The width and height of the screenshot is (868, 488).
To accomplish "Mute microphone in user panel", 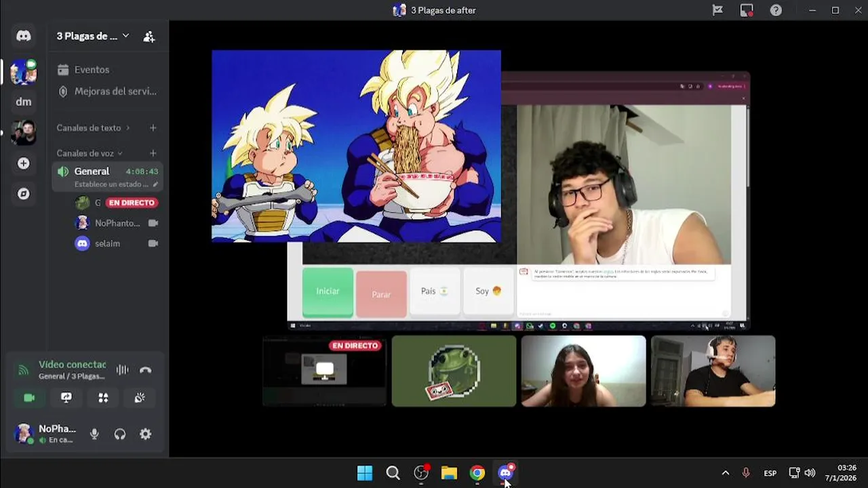I will [x=94, y=434].
